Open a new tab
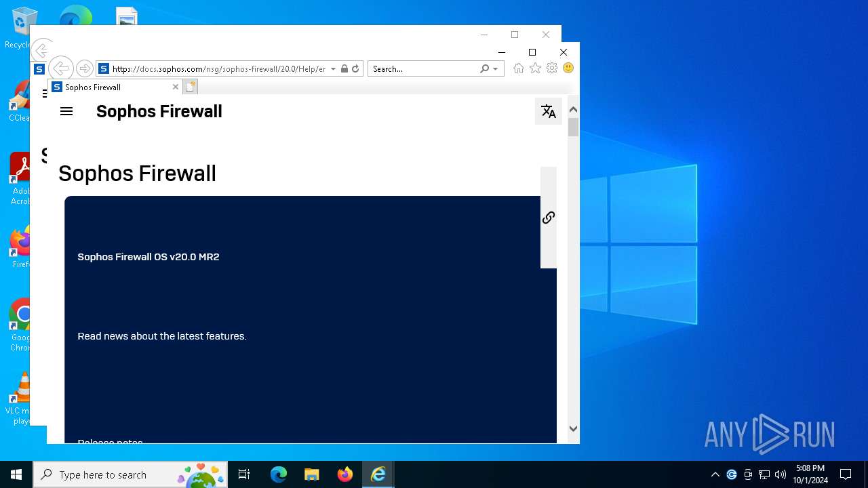 (x=191, y=87)
